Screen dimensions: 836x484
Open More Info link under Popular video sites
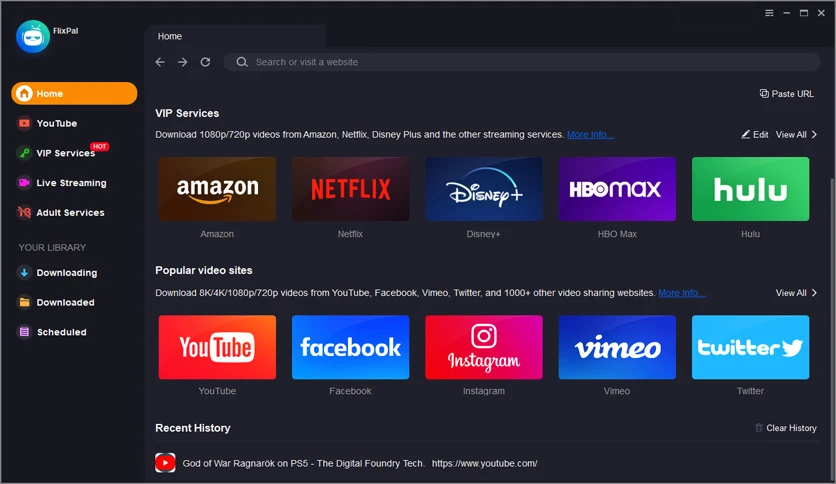[682, 293]
